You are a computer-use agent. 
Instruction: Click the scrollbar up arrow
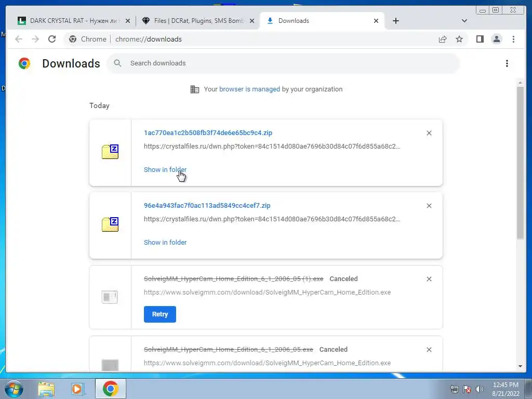tap(520, 83)
